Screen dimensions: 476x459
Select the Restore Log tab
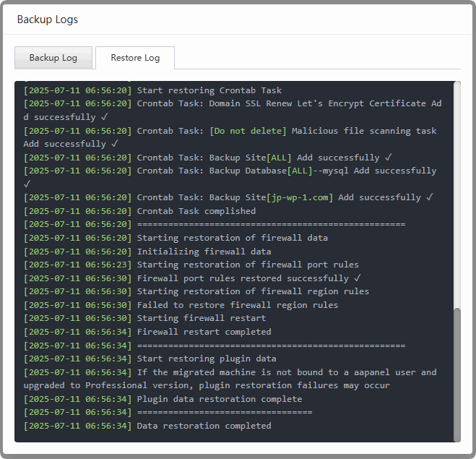(135, 58)
